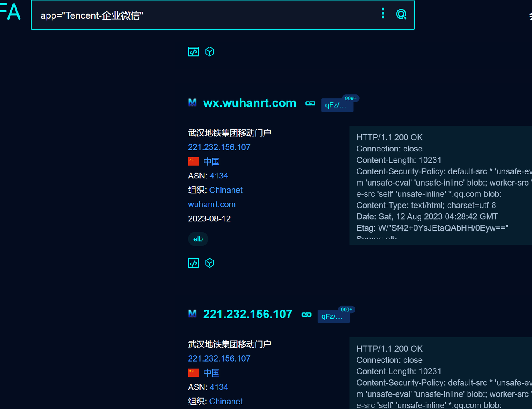Click the Chinanet link in the 221.232.156.107 result
The width and height of the screenshot is (532, 409).
226,402
